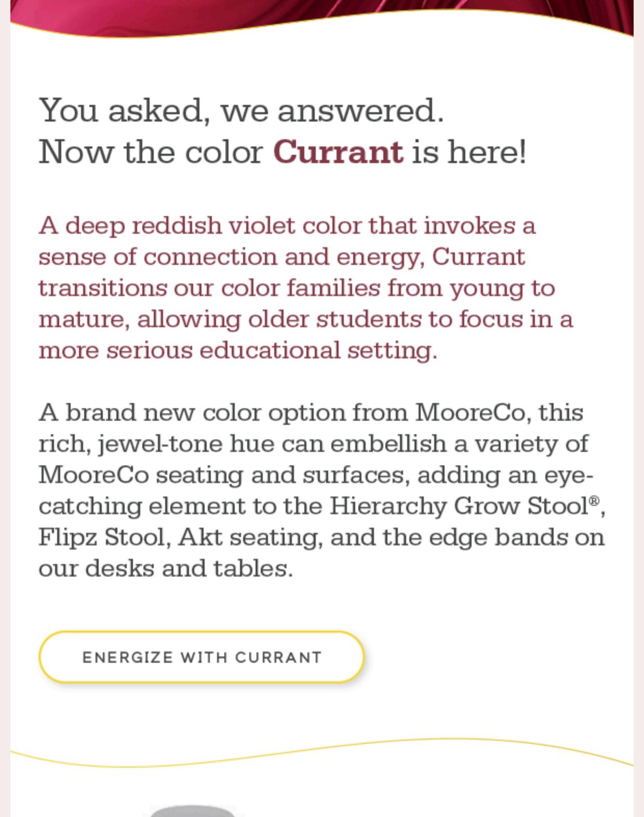Click 'is here!' in the headline
The height and width of the screenshot is (817, 644).
(469, 152)
